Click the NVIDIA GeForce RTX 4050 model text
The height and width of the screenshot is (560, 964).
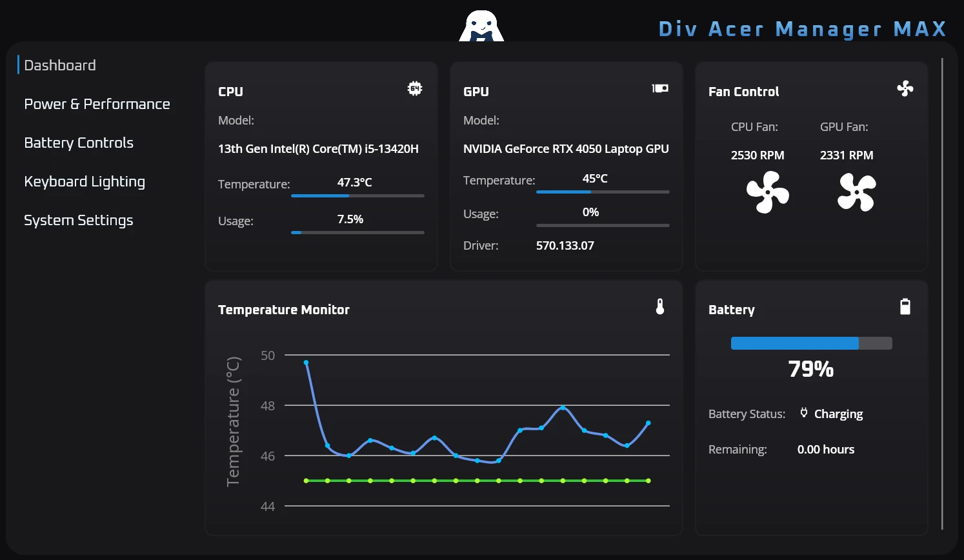click(x=566, y=149)
